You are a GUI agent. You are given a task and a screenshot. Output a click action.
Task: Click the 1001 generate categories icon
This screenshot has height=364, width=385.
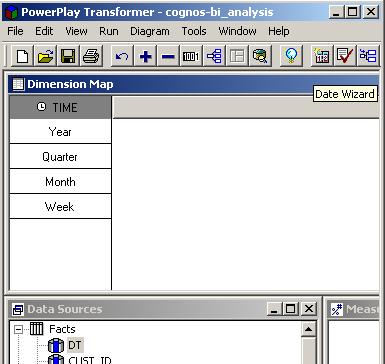tap(191, 56)
